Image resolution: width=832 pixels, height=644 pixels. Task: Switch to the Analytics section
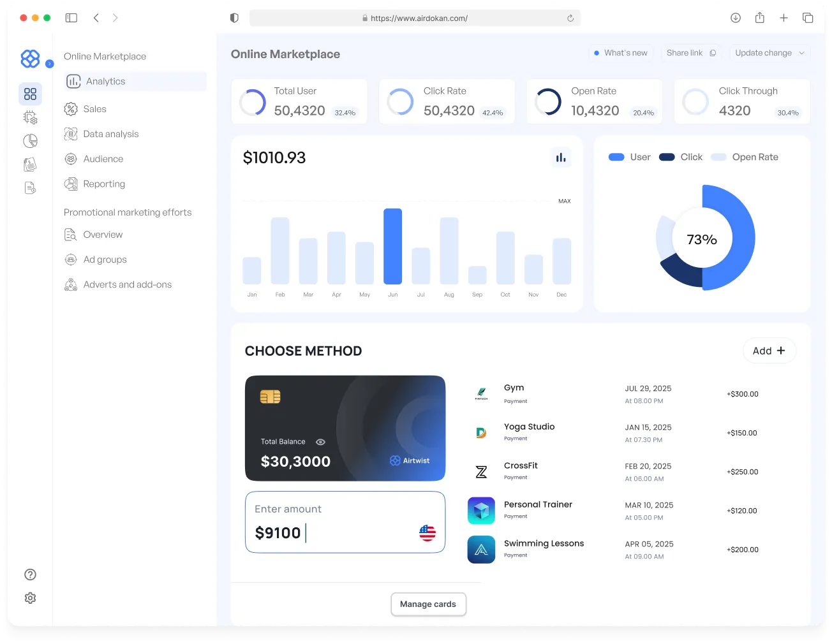click(x=105, y=81)
